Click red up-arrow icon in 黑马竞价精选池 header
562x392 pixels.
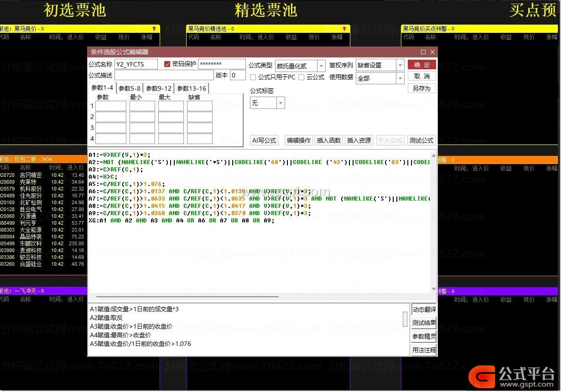click(x=344, y=29)
